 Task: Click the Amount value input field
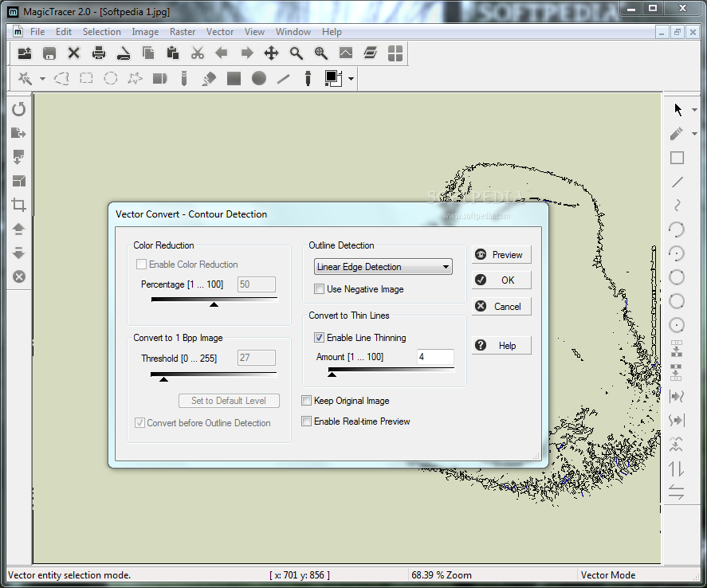[435, 357]
